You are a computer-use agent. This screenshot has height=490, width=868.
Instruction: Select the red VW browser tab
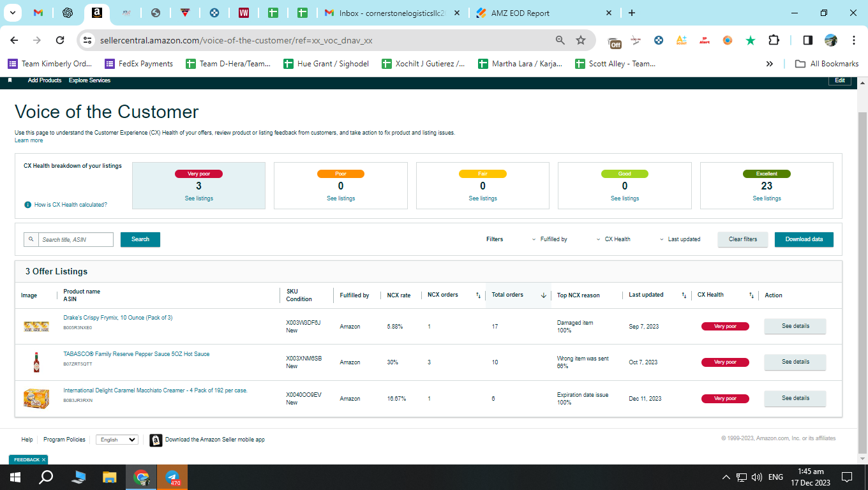pos(243,13)
